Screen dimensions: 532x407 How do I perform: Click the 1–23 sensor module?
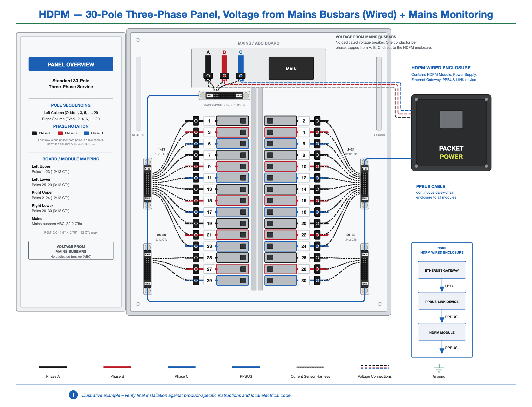pos(148,184)
